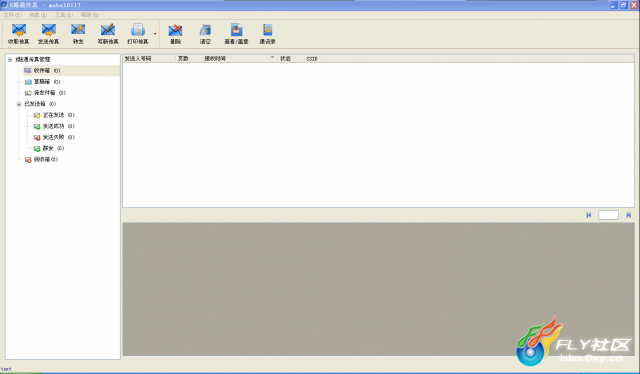Viewport: 640px width, 374px height.
Task: Collapse the fax management root tree node
Action: 10,60
